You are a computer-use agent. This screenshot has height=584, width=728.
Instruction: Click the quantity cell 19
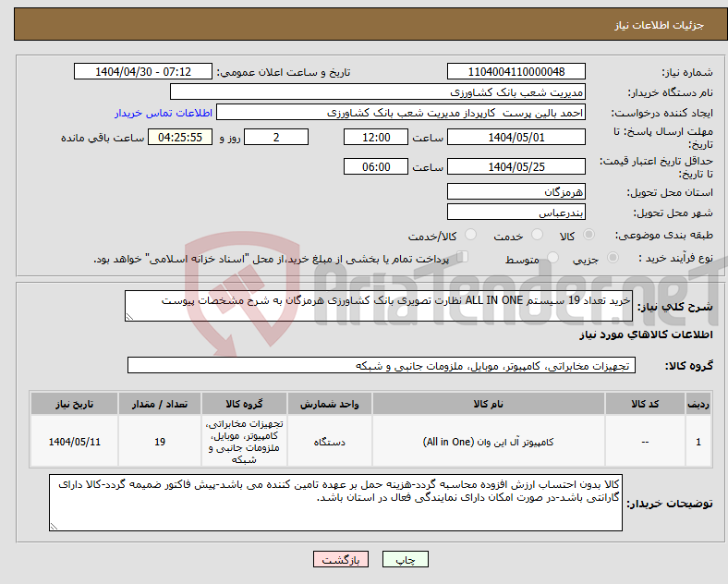click(160, 442)
